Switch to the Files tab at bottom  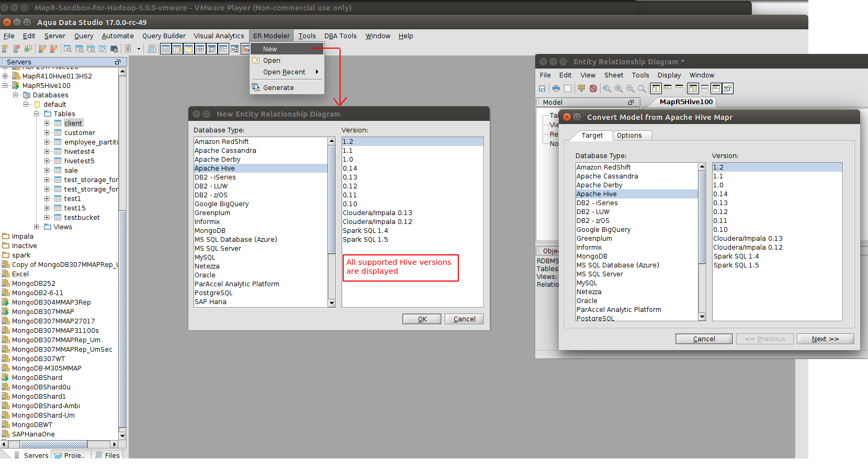pos(108,455)
